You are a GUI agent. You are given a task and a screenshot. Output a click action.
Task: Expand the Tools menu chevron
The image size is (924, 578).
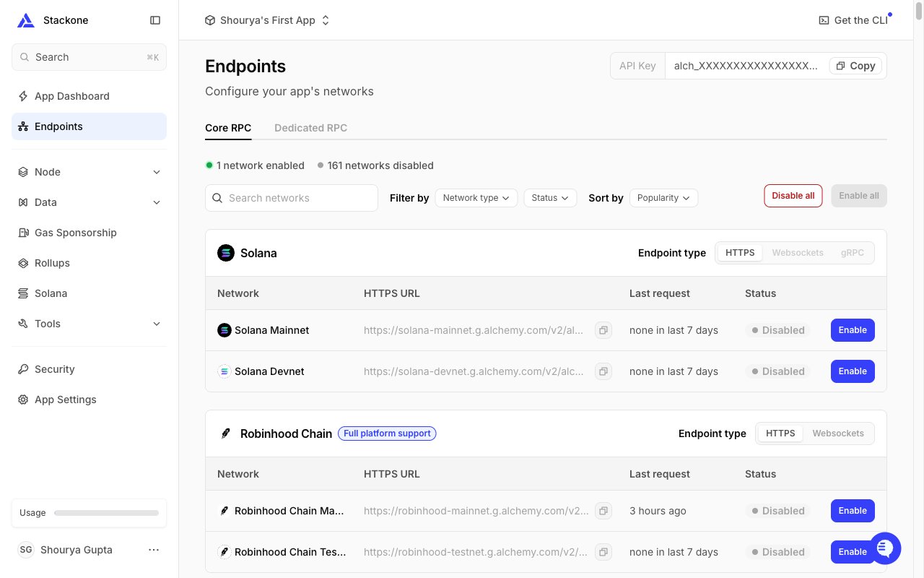coord(157,324)
